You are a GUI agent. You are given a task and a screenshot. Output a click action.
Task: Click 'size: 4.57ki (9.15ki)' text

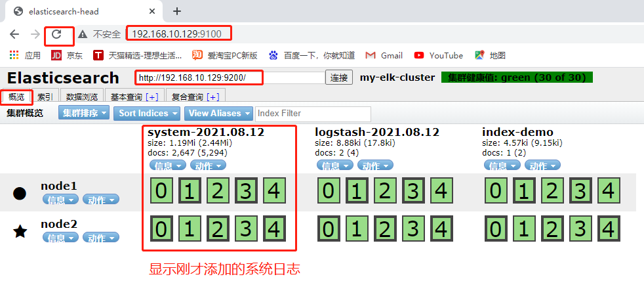522,143
